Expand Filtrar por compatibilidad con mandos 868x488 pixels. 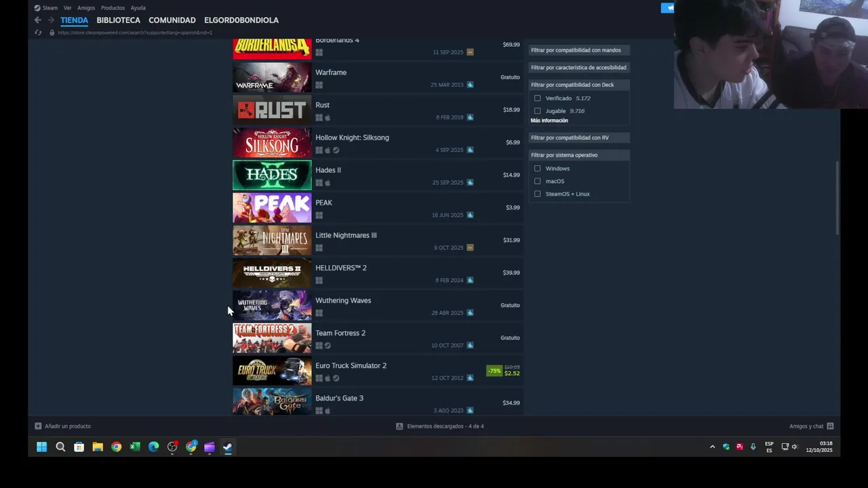coord(579,50)
